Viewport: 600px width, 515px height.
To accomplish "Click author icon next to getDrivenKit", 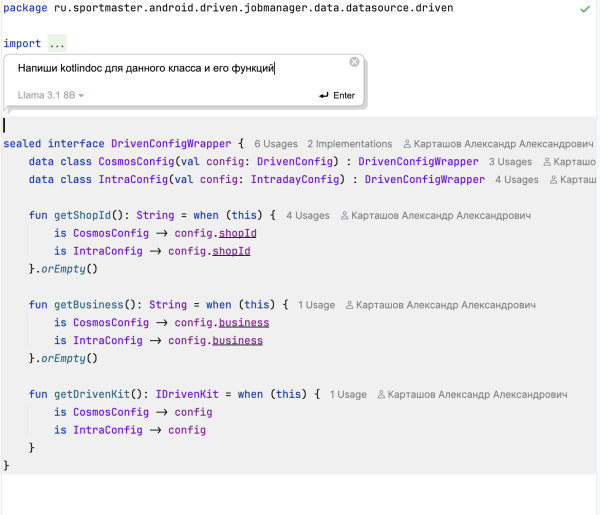I will [x=382, y=395].
